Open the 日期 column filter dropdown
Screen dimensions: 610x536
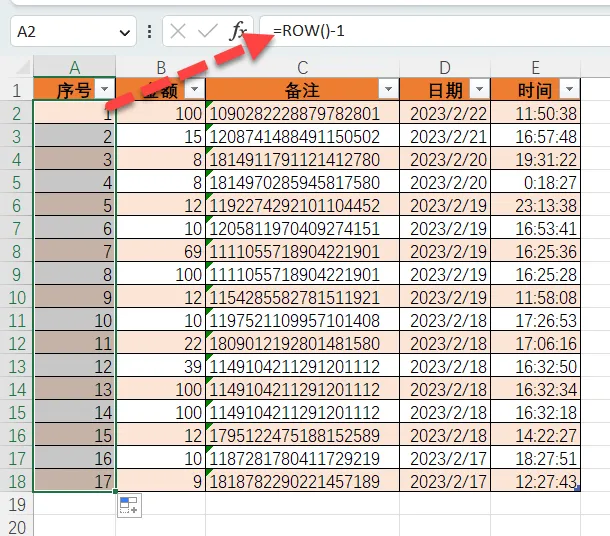coord(479,89)
